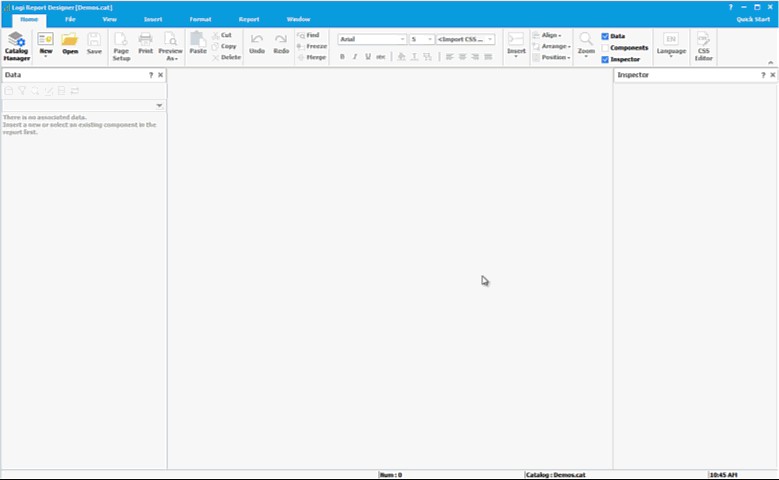
Task: Open the Catalog Manager
Action: 16,45
